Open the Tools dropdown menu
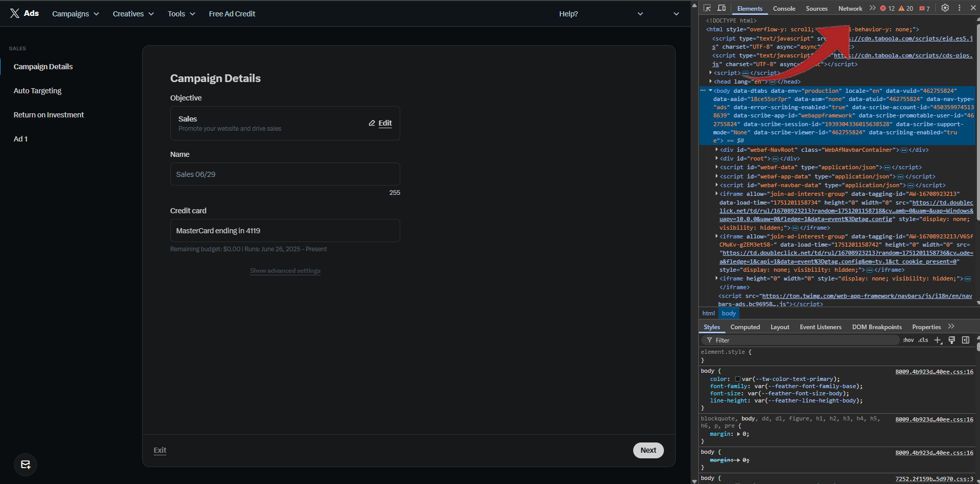This screenshot has width=980, height=484. (181, 14)
